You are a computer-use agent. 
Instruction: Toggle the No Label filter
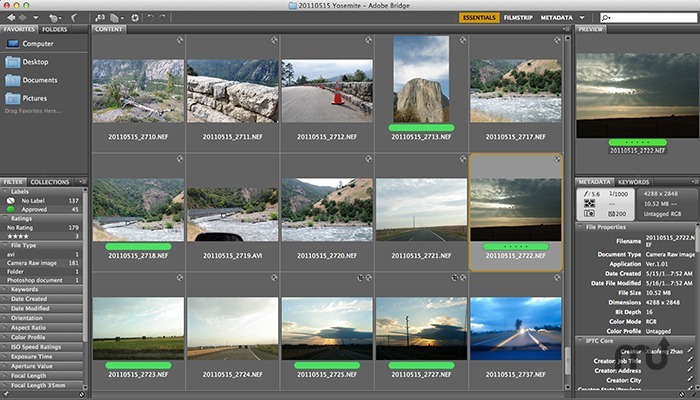pyautogui.click(x=42, y=201)
